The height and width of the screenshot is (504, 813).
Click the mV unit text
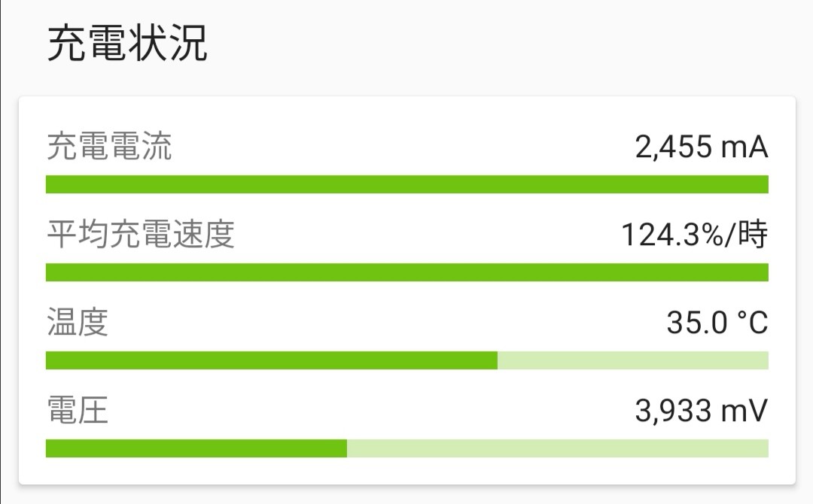point(744,411)
